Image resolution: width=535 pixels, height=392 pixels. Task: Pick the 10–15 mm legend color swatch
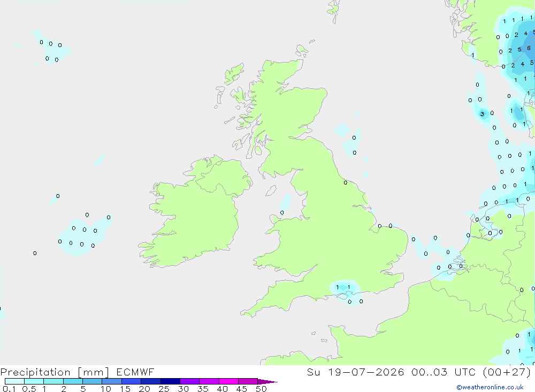click(112, 381)
